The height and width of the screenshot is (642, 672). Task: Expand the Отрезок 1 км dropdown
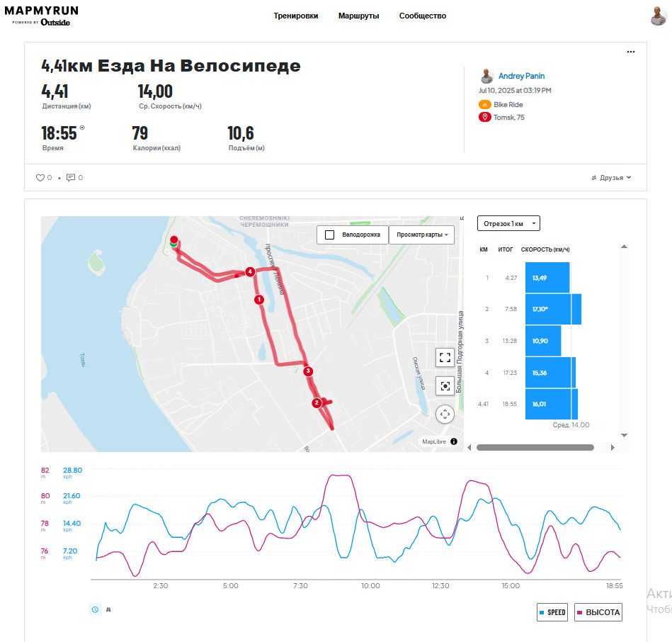pyautogui.click(x=508, y=223)
